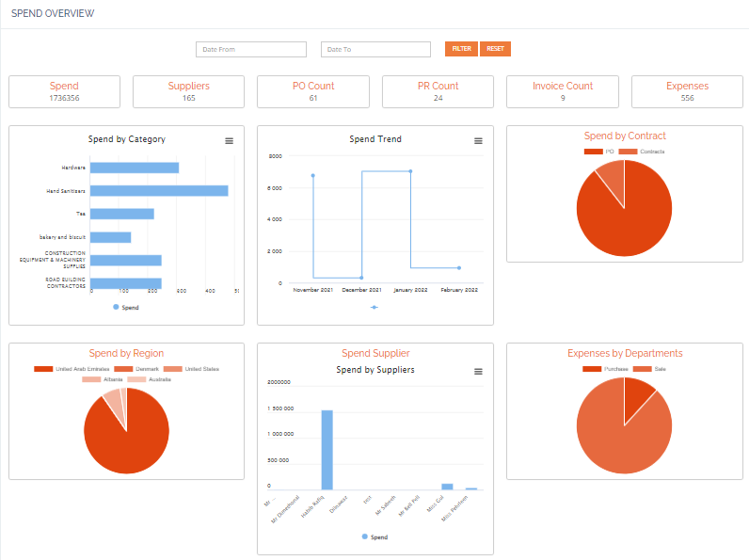Select the Spend summary card
The height and width of the screenshot is (560, 749).
click(64, 91)
